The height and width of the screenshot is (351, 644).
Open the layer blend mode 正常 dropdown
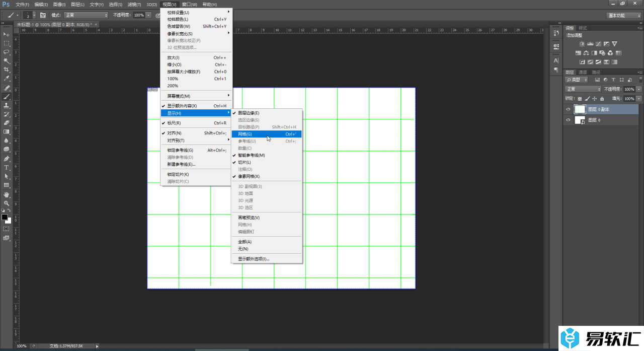[x=583, y=89]
